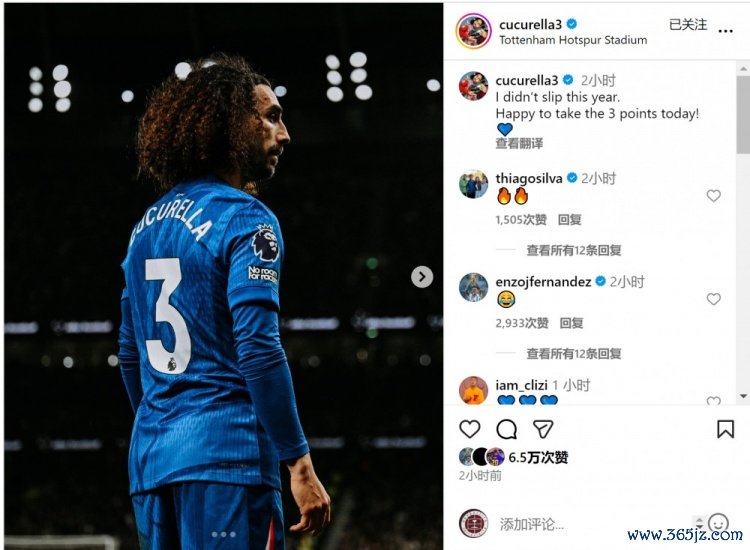Toggle the 已关注 following button

click(687, 25)
